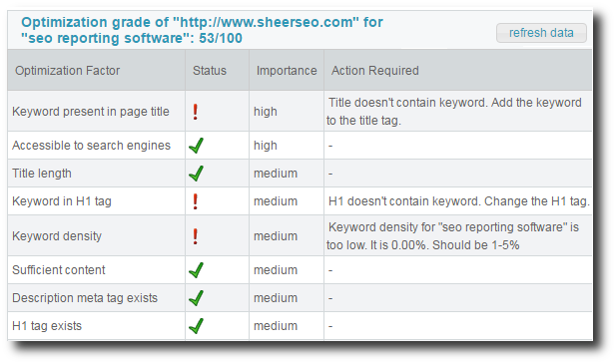Click the 'Title doesn't contain keyword' action text
Image resolution: width=616 pixels, height=364 pixels.
(x=454, y=112)
